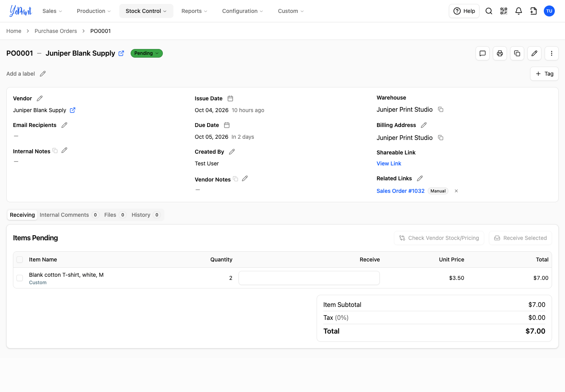Duplicate the purchase order
Screen dimensions: 565x392
click(x=517, y=53)
